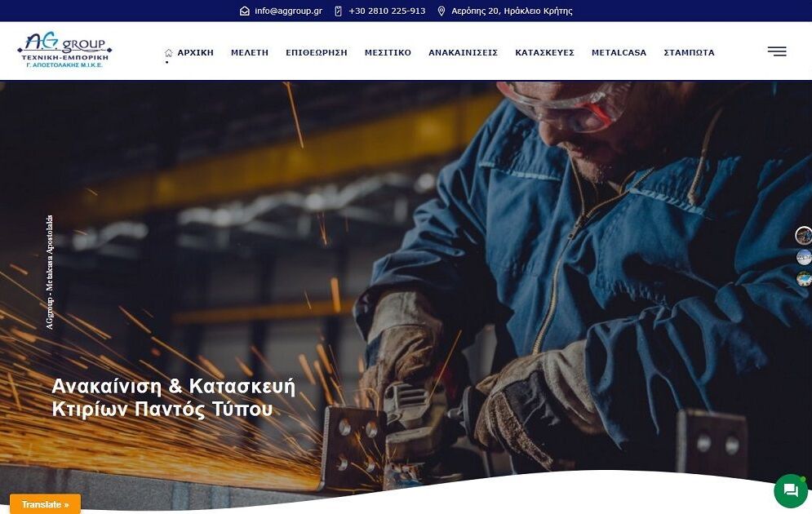Open the METALCASA menu item
The height and width of the screenshot is (514, 812).
[619, 53]
